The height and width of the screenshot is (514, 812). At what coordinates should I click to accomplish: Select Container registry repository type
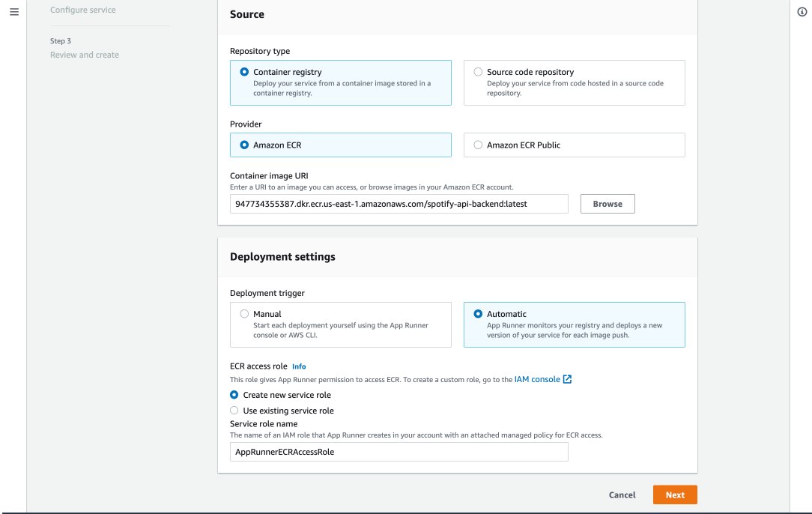[244, 72]
